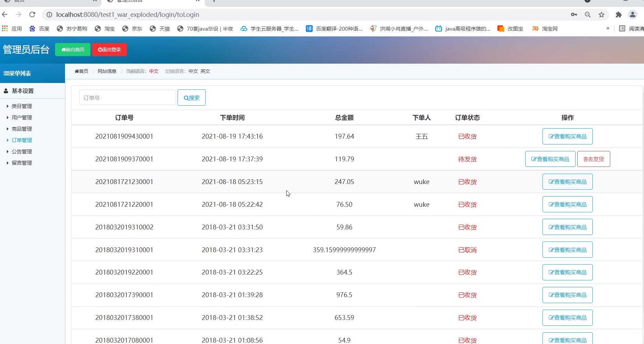This screenshot has width=644, height=344.
Task: Expand 公告管理 in sidebar
Action: tap(22, 151)
